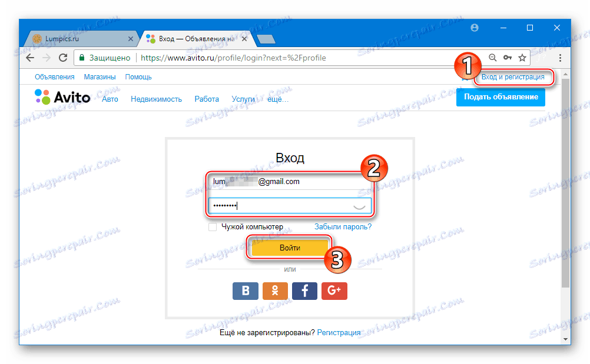Minimize the Chrome window
The image size is (590, 364).
503,28
